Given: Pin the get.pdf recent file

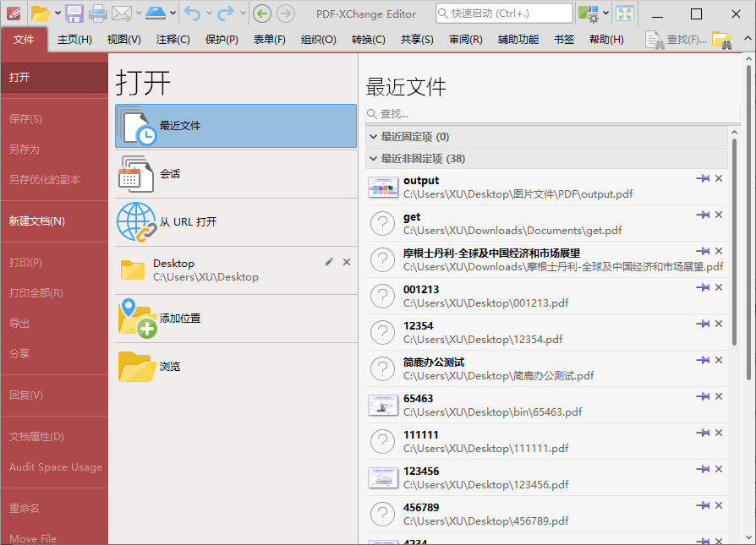Looking at the screenshot, I should click(x=703, y=215).
